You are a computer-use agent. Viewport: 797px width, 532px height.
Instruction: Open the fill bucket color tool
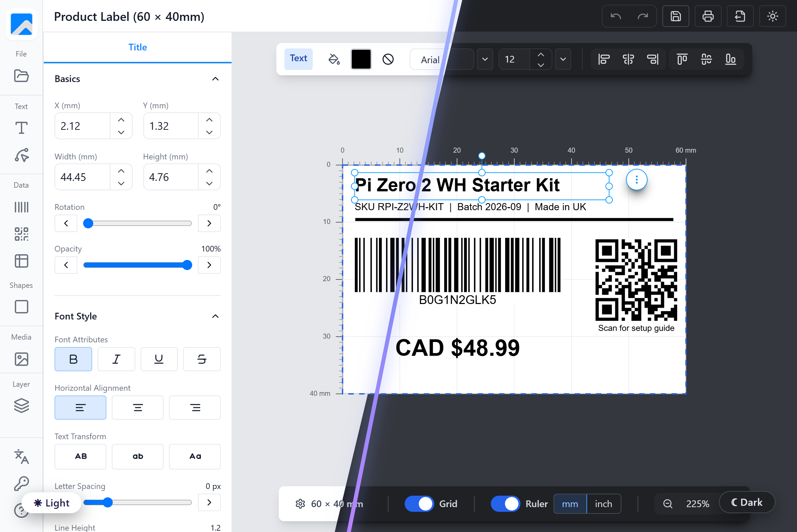click(x=334, y=60)
